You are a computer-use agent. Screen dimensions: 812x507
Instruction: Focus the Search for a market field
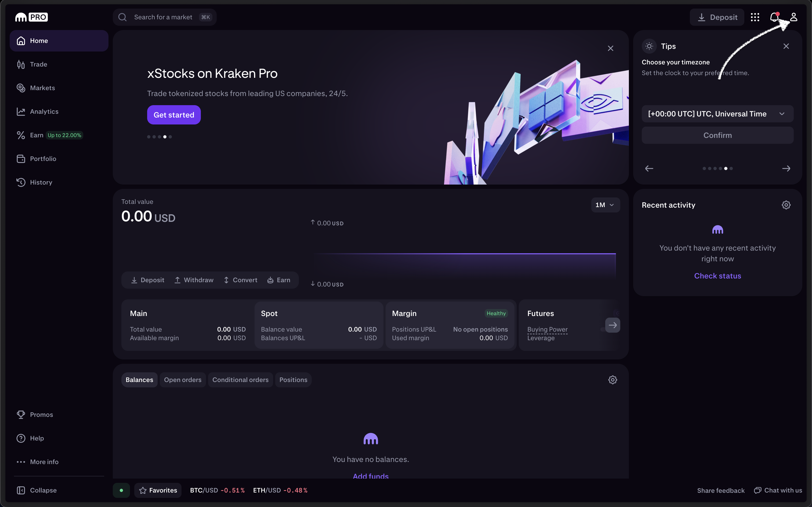[164, 17]
